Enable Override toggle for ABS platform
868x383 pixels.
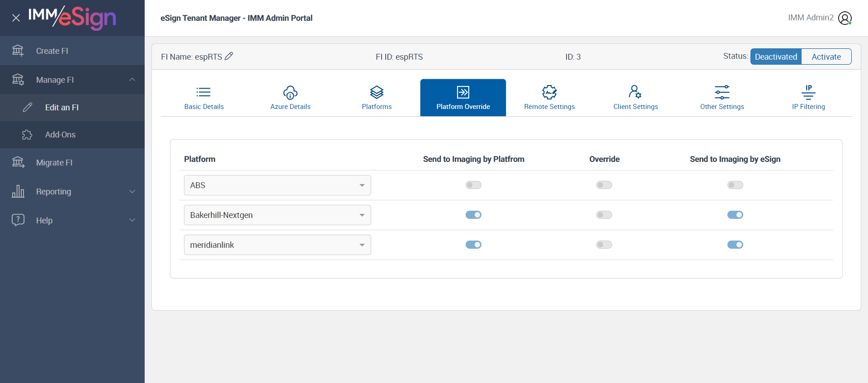tap(604, 185)
